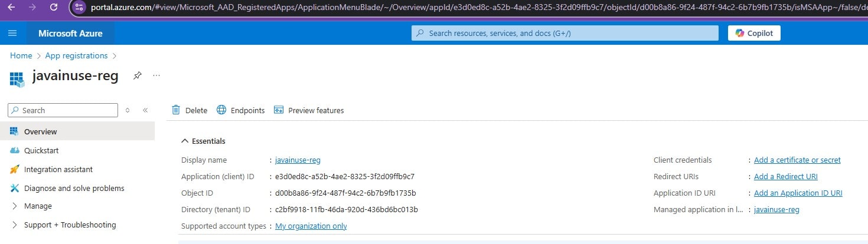
Task: Click the Application ID URI label
Action: [684, 193]
